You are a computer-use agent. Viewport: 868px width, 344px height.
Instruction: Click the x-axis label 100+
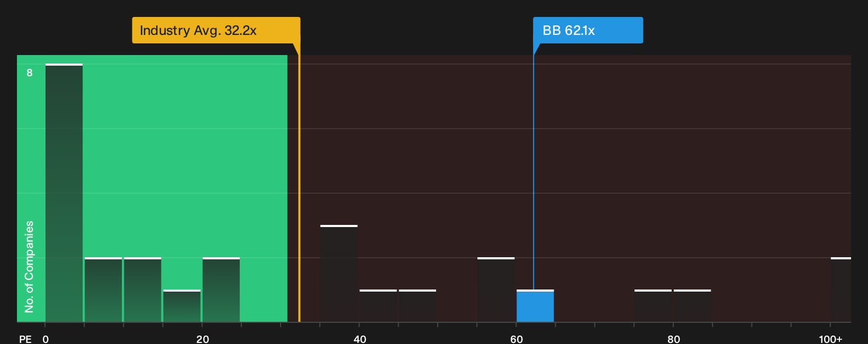[830, 339]
